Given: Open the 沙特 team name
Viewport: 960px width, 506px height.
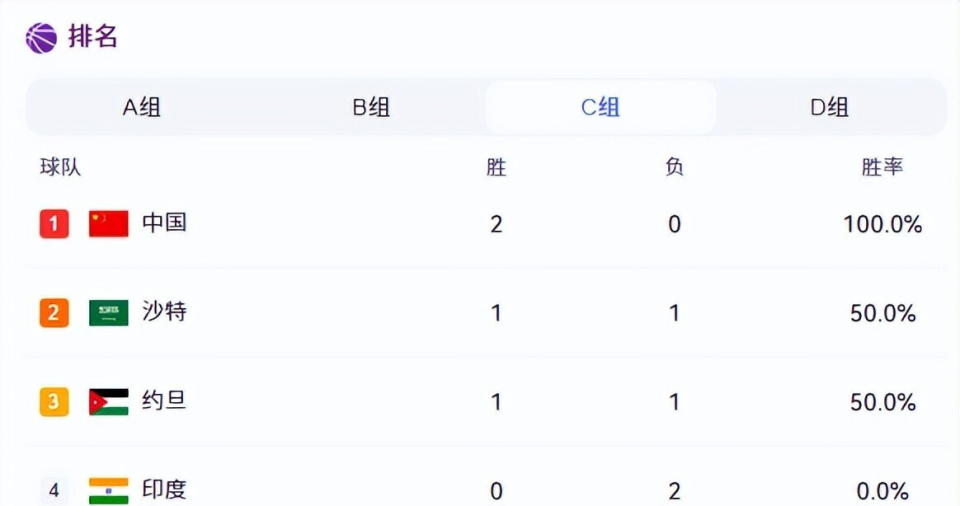Looking at the screenshot, I should point(164,311).
